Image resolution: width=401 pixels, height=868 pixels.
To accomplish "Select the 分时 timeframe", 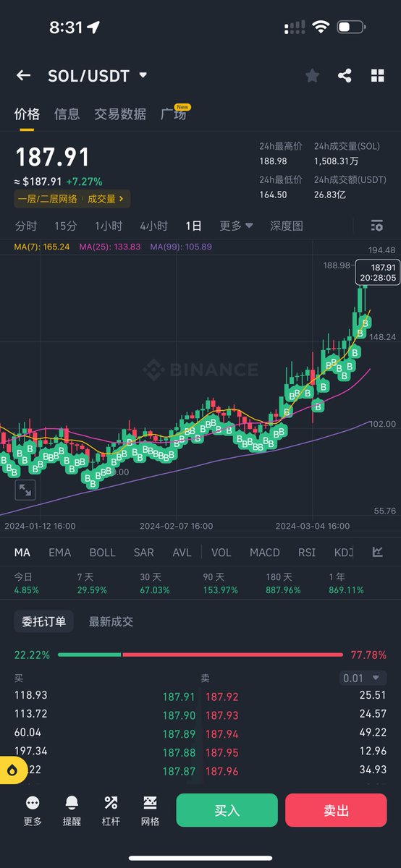I will (26, 226).
